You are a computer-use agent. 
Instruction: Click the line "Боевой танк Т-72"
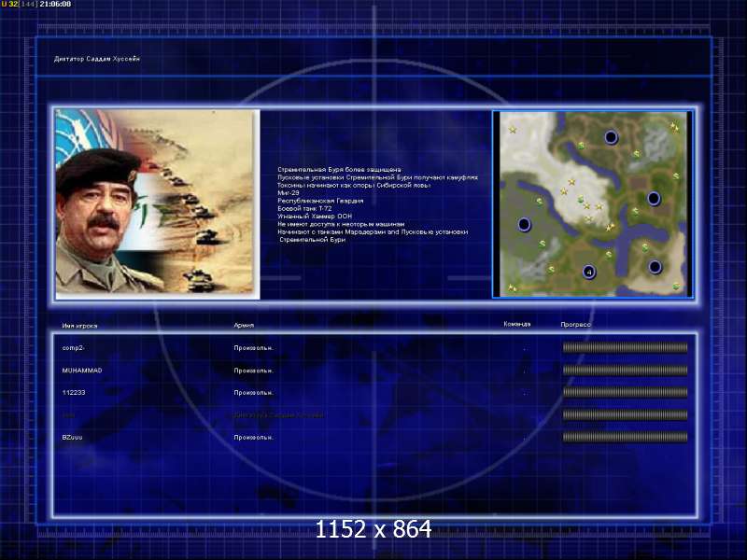click(304, 208)
